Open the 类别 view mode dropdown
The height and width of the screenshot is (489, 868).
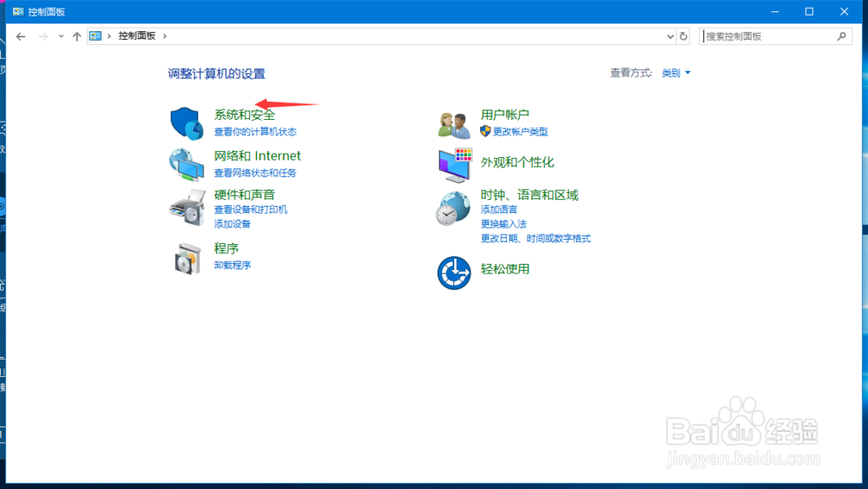tap(676, 73)
